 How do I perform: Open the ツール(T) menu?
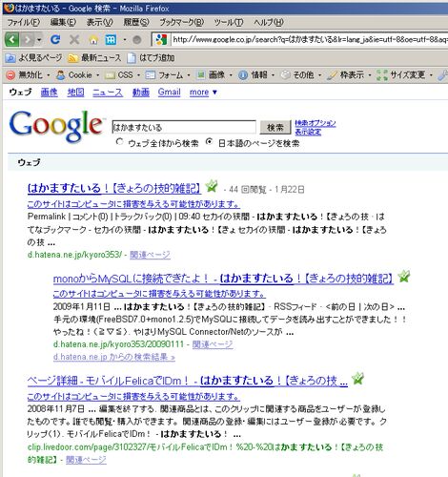pos(229,22)
